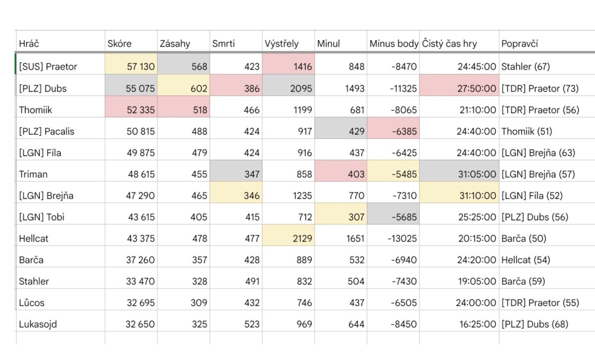Click executioner cell [TDR] Praetor (73)
Screen dimensions: 595x364
tap(545, 88)
